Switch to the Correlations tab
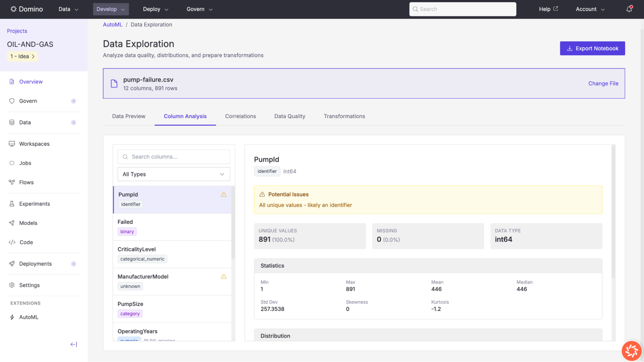The width and height of the screenshot is (644, 362). point(240,116)
